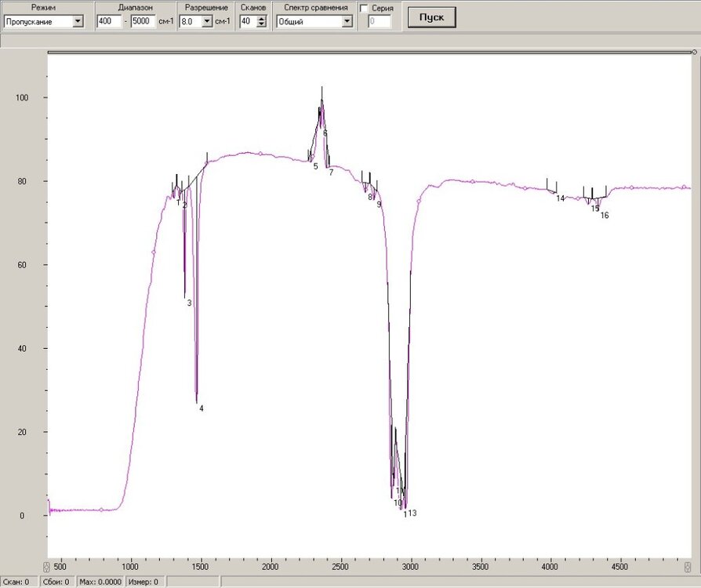This screenshot has height=588, width=701.
Task: Grab the left handle on the x-axis
Action: tap(45, 566)
